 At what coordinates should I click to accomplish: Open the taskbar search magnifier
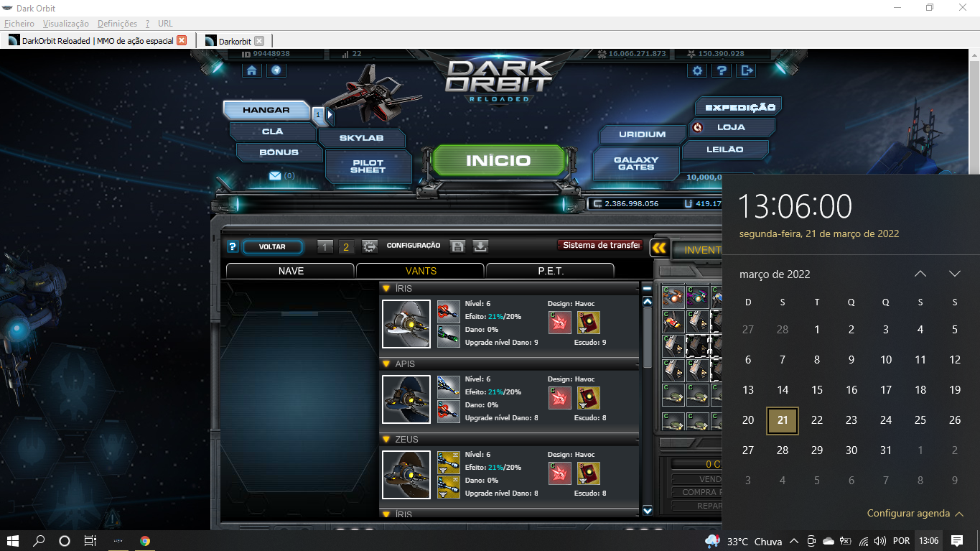coord(39,541)
